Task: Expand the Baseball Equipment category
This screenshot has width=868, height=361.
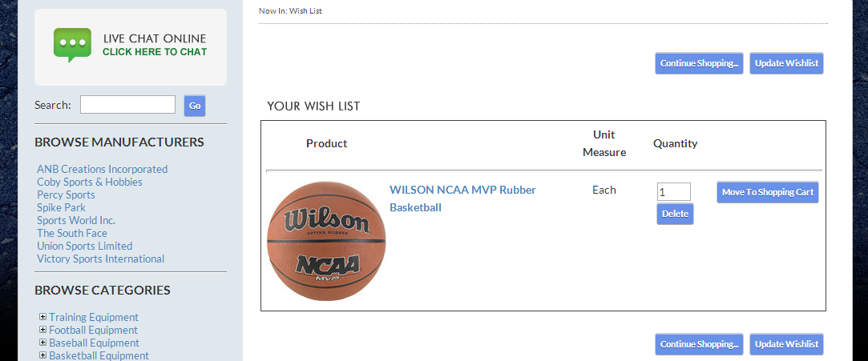Action: [42, 343]
